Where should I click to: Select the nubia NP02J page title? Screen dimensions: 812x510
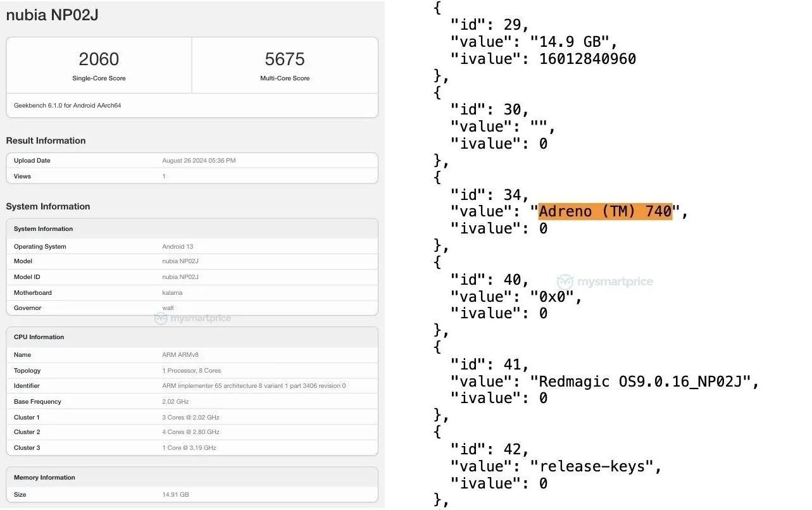click(x=52, y=15)
